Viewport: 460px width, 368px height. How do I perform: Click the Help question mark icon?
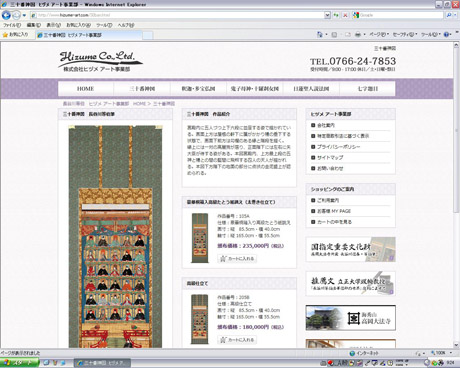point(446,34)
